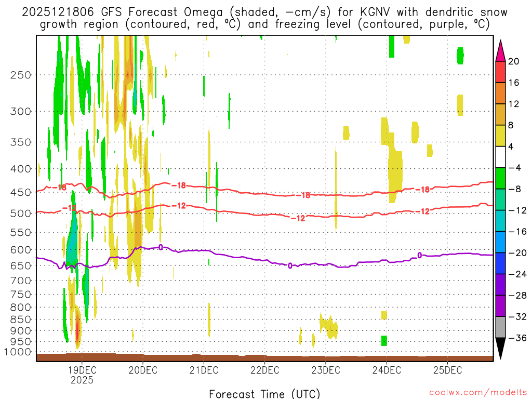
Task: Select the gray colorbar swatch between -32 and -36
Action: click(x=501, y=327)
